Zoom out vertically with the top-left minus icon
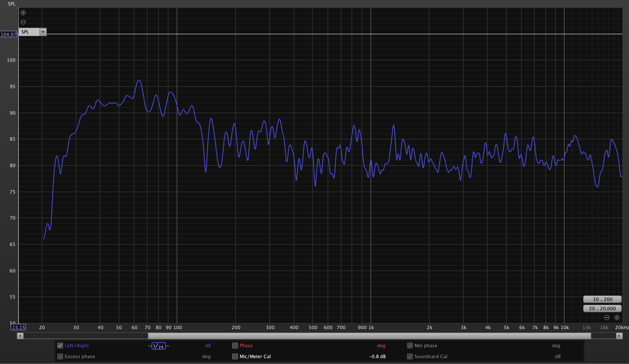This screenshot has width=629, height=364. tap(23, 22)
